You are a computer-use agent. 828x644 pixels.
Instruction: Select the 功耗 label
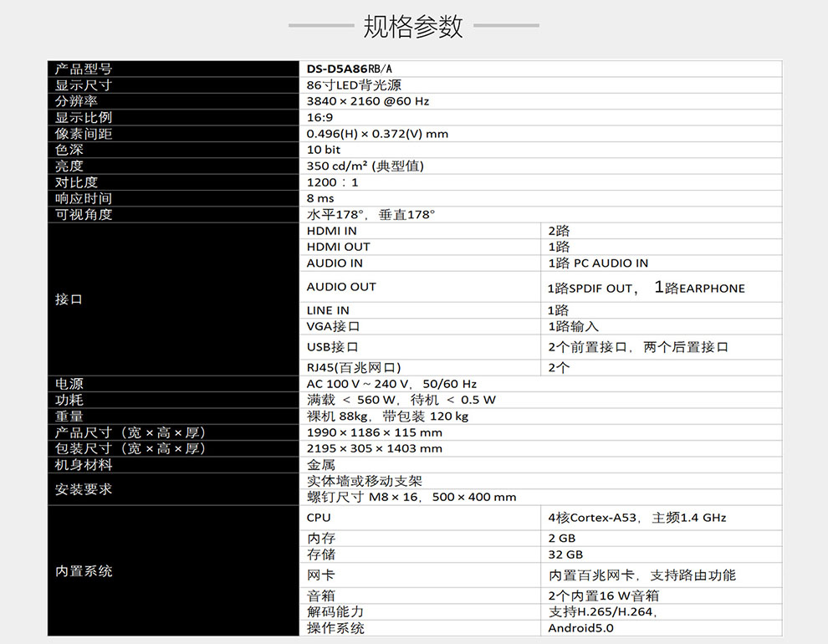69,400
